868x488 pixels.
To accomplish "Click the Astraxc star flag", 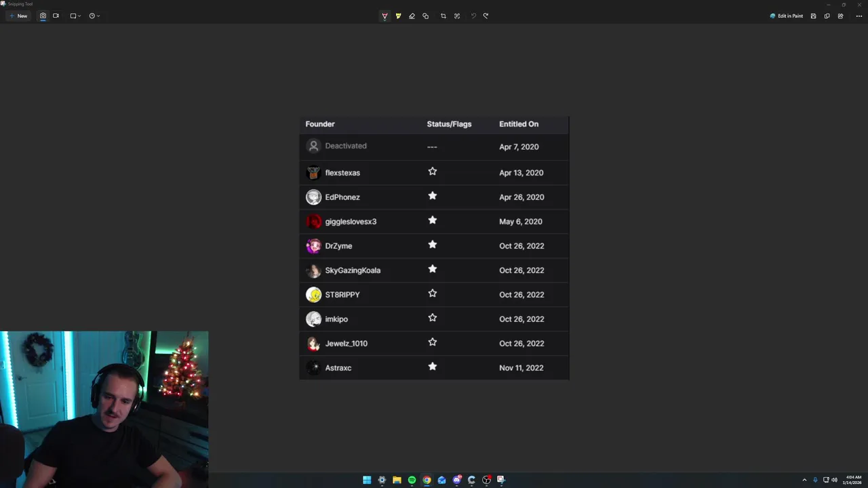I will pos(433,367).
